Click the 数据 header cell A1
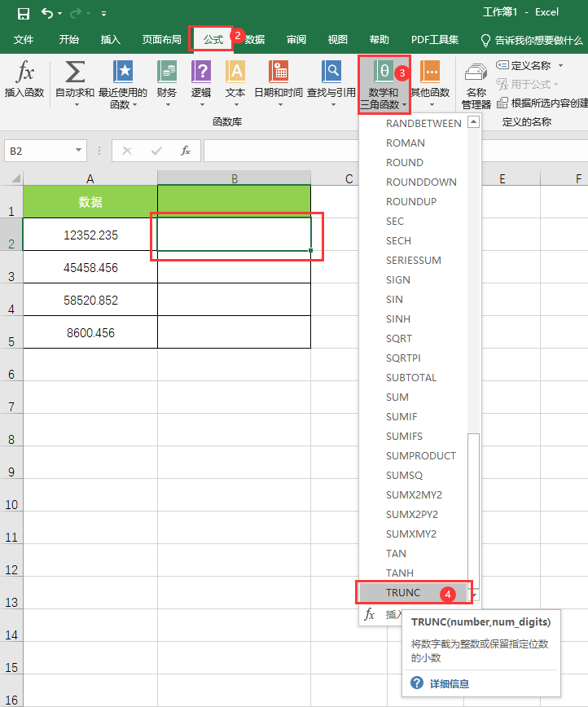The image size is (588, 707). point(90,201)
